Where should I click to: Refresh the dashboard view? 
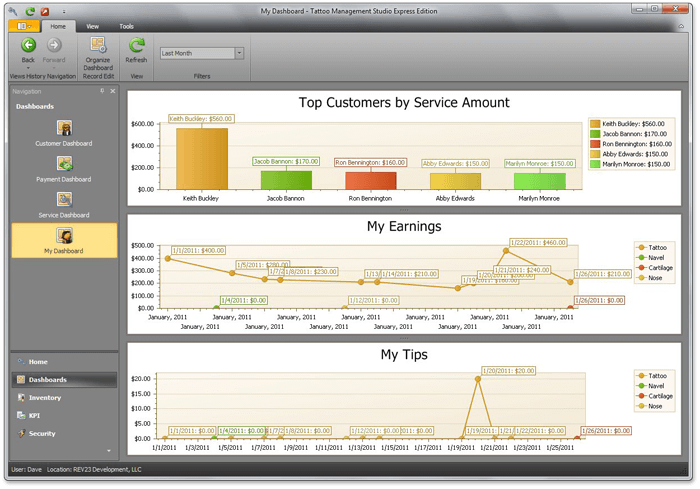pyautogui.click(x=136, y=45)
